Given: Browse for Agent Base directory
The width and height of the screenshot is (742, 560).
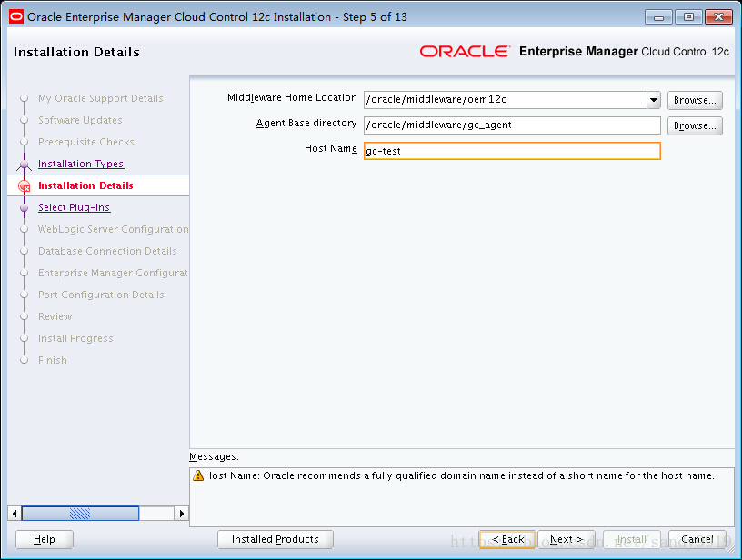Looking at the screenshot, I should pos(695,125).
